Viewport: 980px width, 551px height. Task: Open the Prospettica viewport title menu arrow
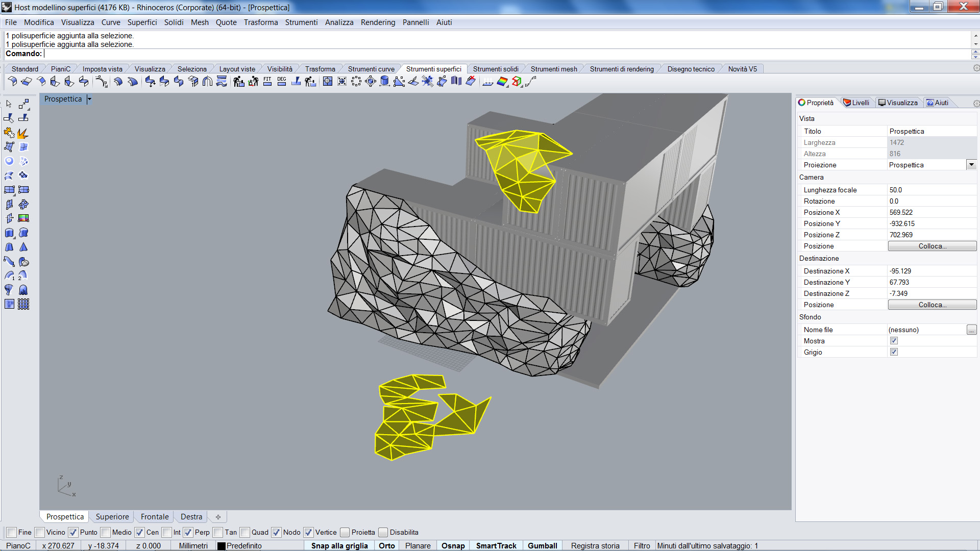(89, 99)
